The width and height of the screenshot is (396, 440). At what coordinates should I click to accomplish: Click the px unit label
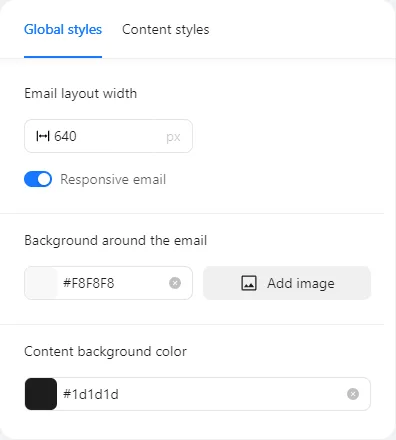[173, 137]
